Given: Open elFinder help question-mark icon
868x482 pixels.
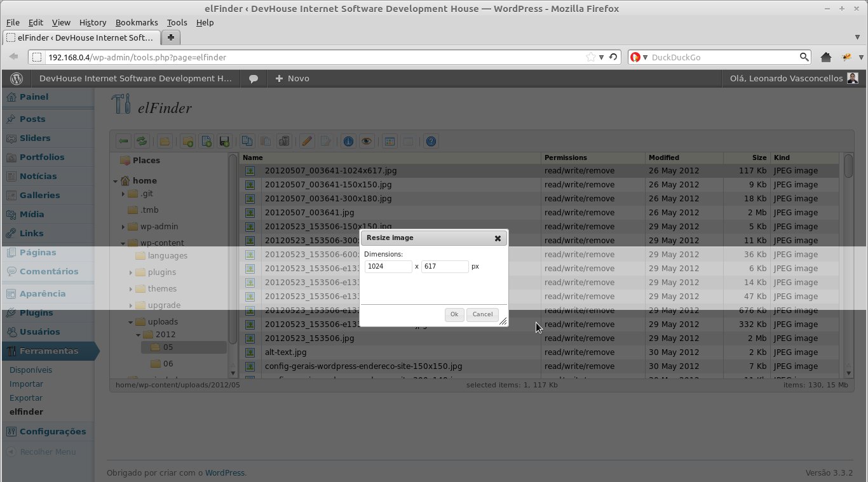Looking at the screenshot, I should [431, 142].
